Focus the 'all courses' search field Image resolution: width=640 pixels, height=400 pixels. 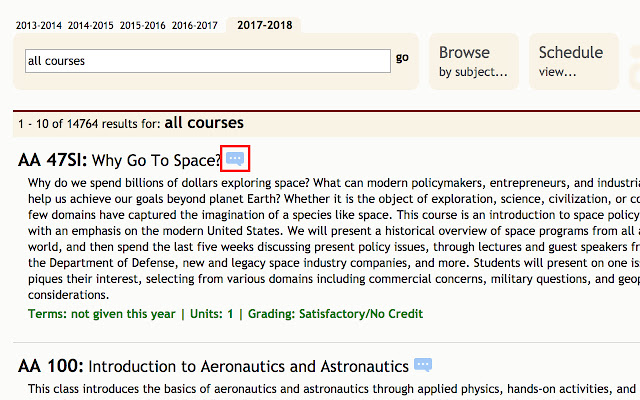point(207,61)
